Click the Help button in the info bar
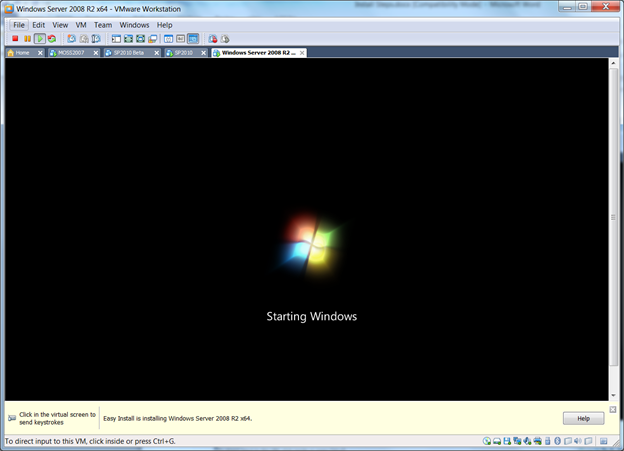The image size is (624, 451). (583, 418)
